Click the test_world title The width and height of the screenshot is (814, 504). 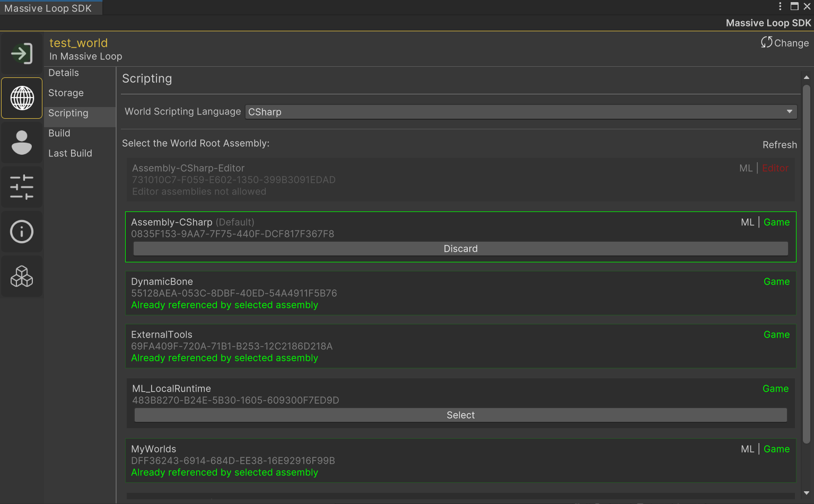pos(78,43)
